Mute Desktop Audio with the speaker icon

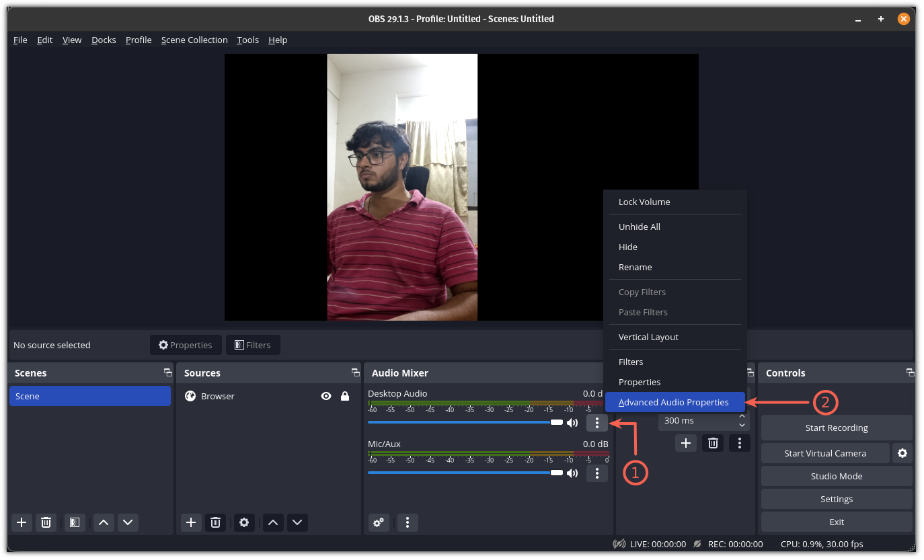click(572, 422)
